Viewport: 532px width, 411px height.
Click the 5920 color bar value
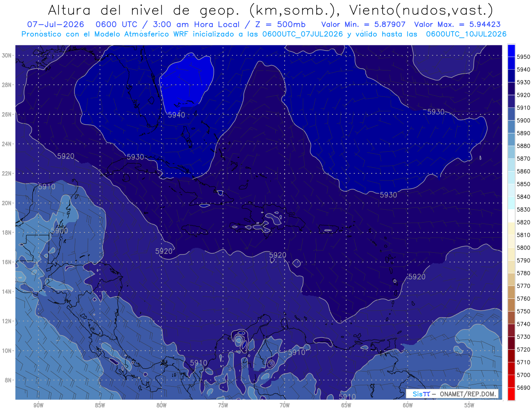click(x=524, y=95)
